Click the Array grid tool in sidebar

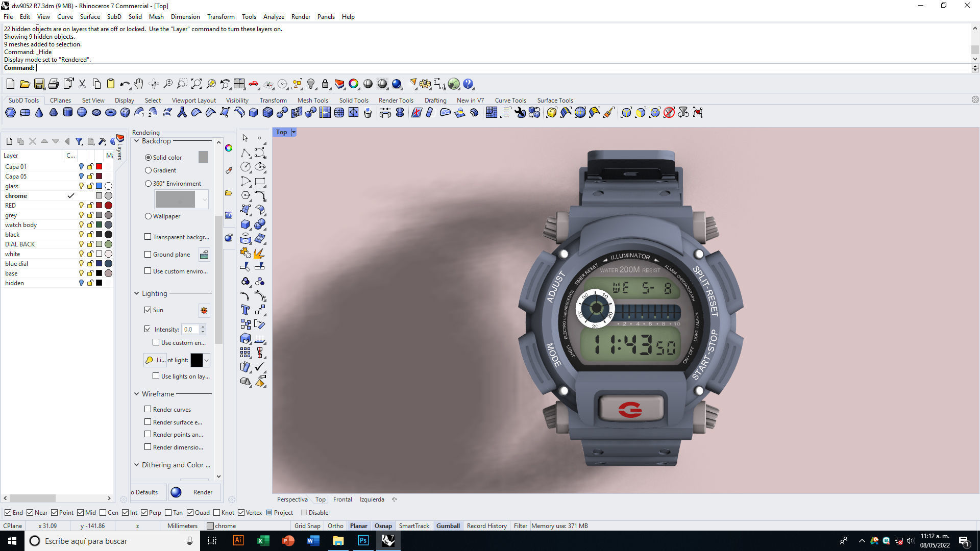[x=246, y=353]
